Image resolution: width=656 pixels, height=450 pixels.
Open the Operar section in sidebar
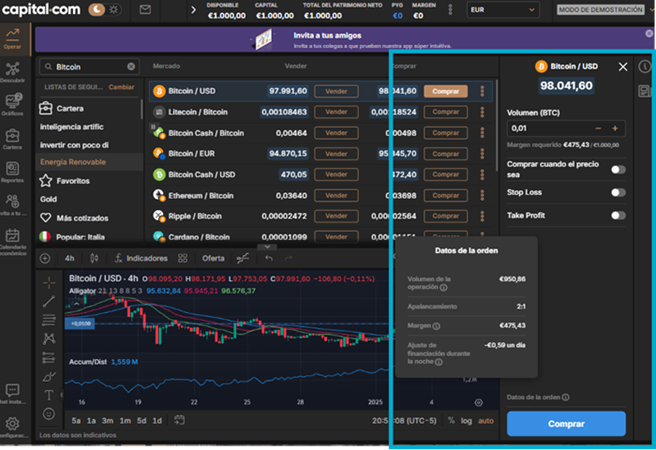coord(13,39)
